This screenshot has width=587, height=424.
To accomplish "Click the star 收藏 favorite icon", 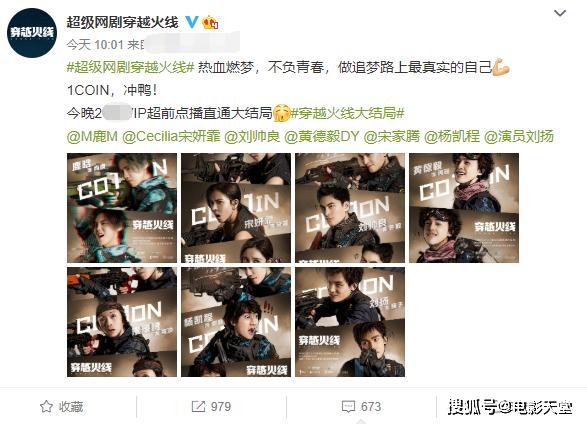I will coord(46,406).
